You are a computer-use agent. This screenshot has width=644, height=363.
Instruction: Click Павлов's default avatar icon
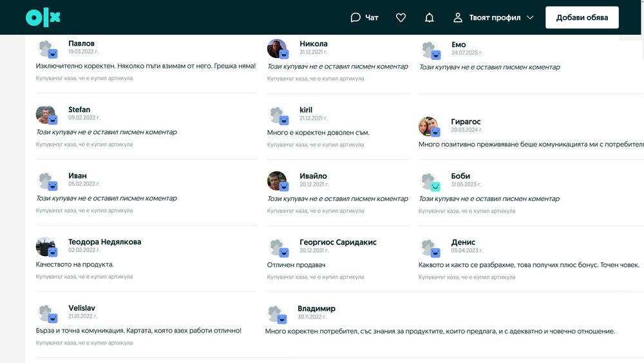coord(46,48)
